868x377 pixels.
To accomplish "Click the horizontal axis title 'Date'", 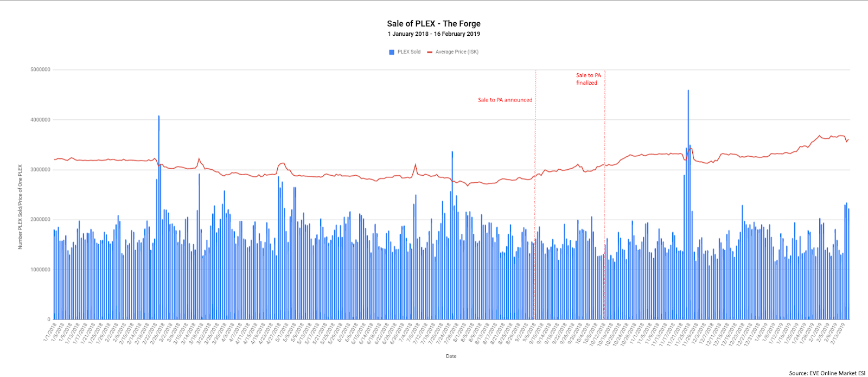I will click(451, 356).
